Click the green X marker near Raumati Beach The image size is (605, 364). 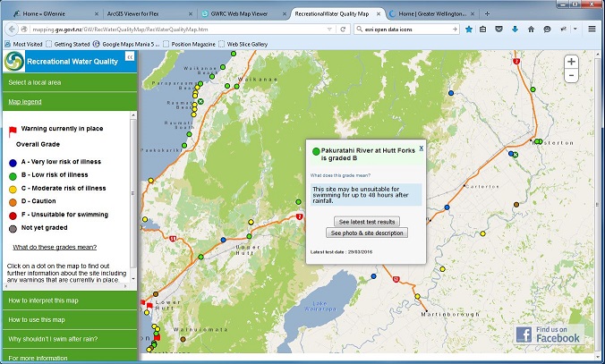(x=200, y=101)
